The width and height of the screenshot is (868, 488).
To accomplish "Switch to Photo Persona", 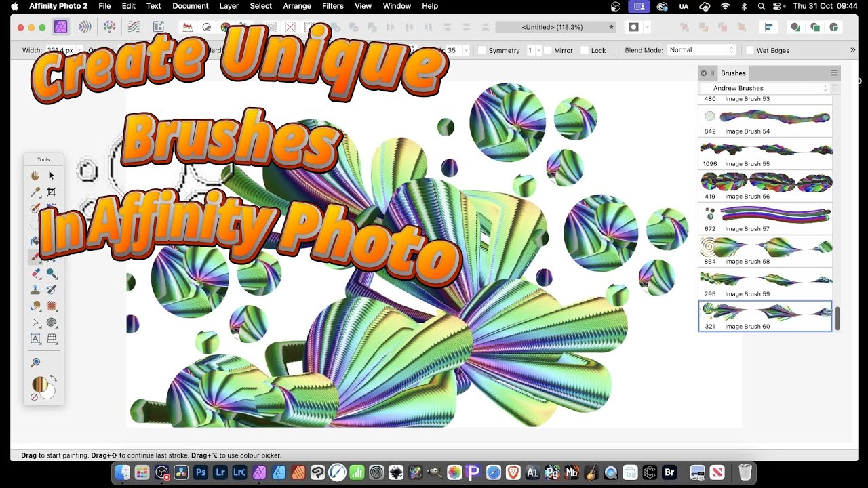I will point(61,27).
